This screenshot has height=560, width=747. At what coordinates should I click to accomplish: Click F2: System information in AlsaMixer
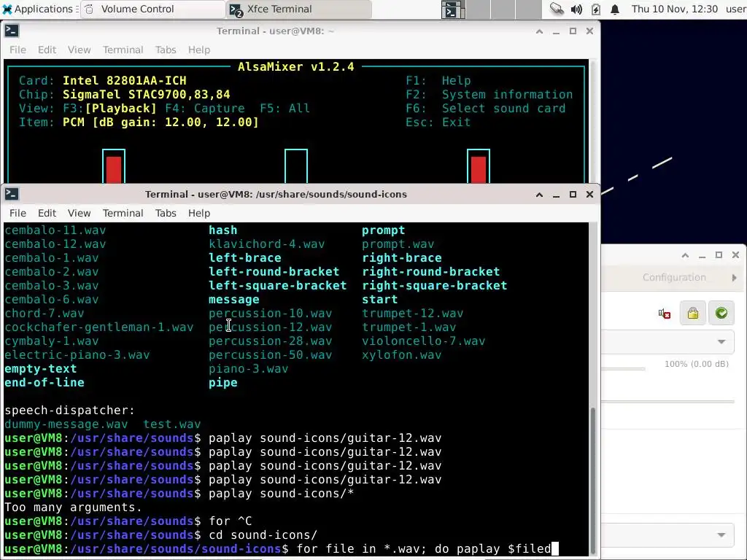click(x=489, y=94)
